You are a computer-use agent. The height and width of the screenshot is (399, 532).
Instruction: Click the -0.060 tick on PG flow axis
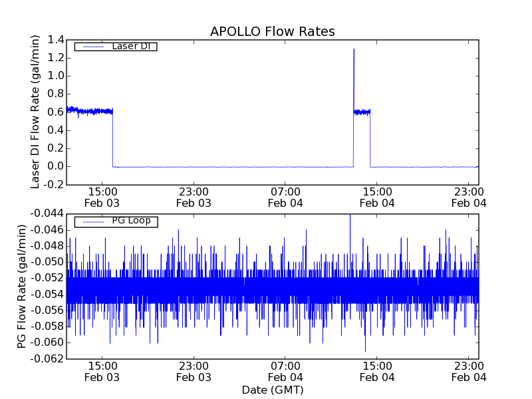(x=47, y=342)
